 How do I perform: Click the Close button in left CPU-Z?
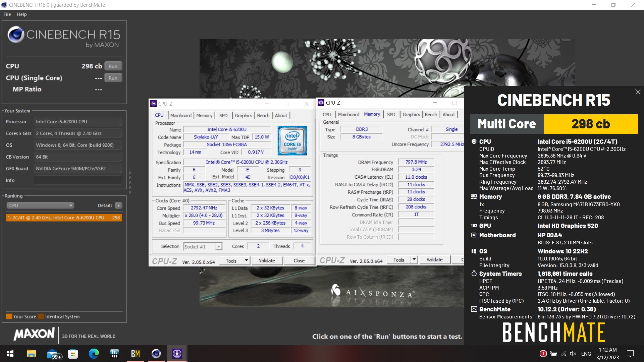pyautogui.click(x=299, y=261)
